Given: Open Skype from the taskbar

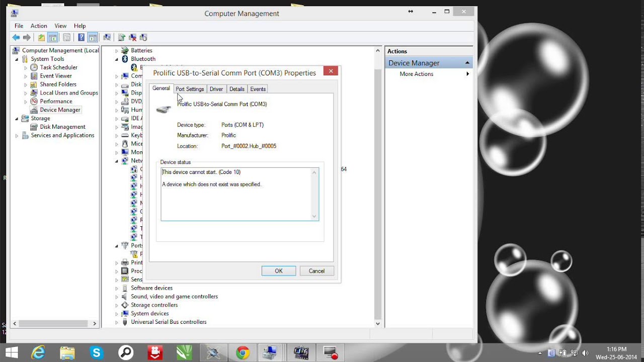Looking at the screenshot, I should 96,353.
